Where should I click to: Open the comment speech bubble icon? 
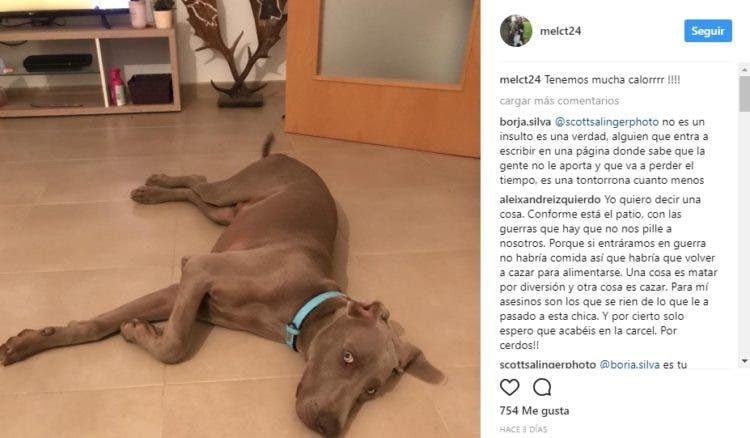[542, 387]
